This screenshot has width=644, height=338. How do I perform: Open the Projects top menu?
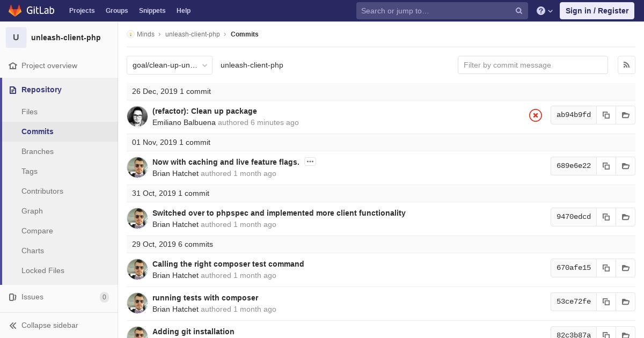point(82,11)
